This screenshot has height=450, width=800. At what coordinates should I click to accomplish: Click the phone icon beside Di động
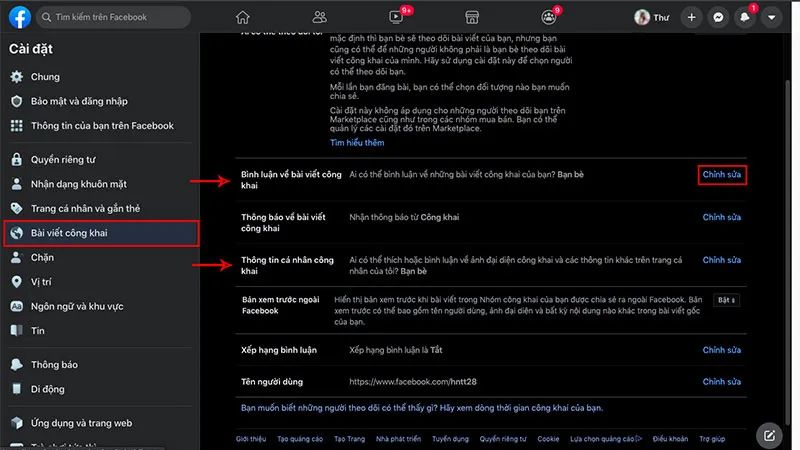pyautogui.click(x=17, y=389)
